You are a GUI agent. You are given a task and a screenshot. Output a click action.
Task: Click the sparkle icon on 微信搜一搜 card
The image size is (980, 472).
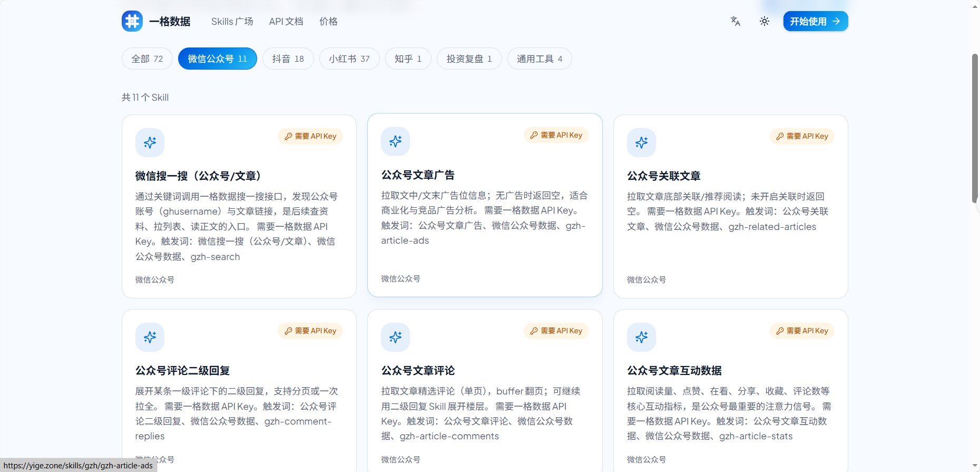pos(150,142)
